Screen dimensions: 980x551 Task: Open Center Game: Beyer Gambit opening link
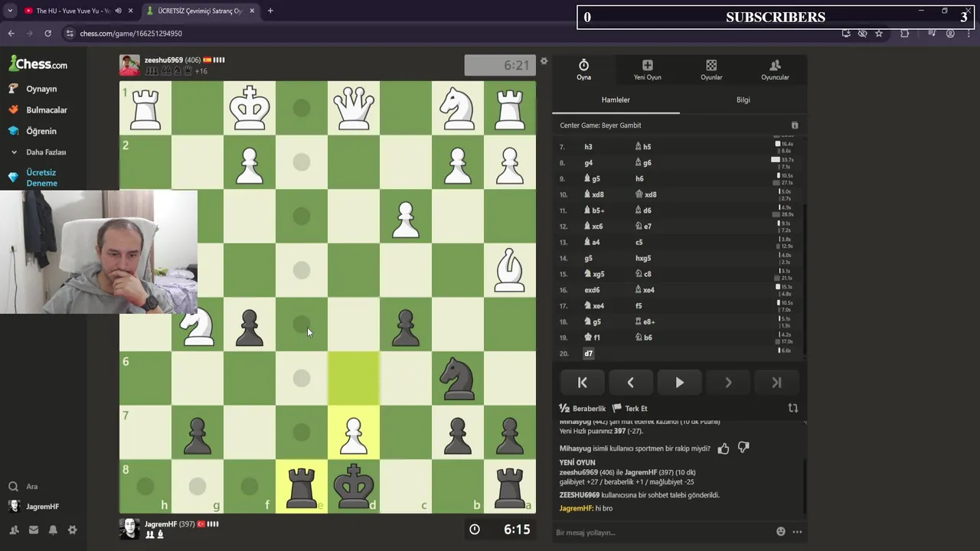[x=600, y=126]
